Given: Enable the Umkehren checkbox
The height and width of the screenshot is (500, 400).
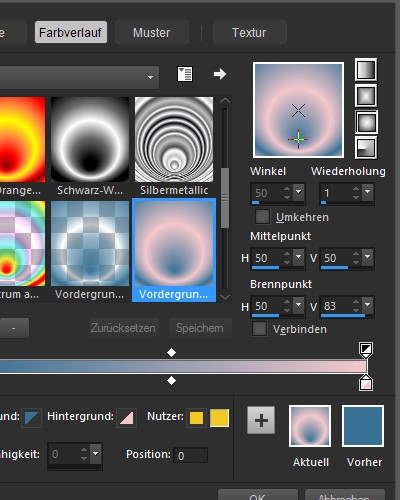Looking at the screenshot, I should click(x=262, y=216).
